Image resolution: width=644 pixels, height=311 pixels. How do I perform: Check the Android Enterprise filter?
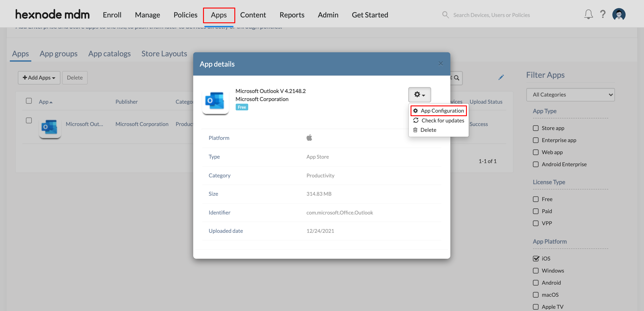click(536, 164)
